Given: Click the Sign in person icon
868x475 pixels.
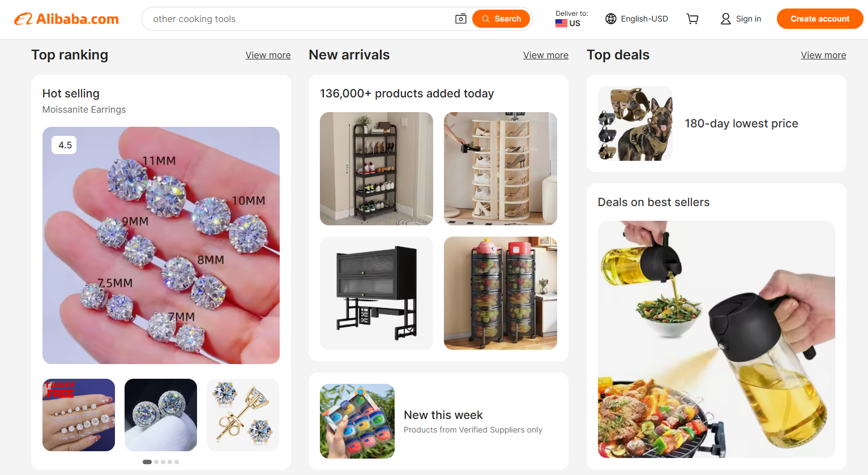Looking at the screenshot, I should 725,19.
